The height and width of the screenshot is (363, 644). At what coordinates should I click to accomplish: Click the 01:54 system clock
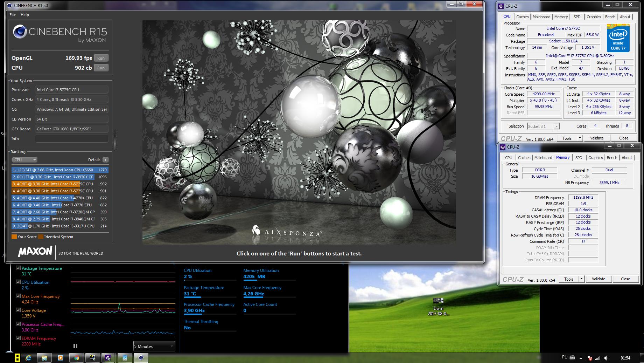pyautogui.click(x=625, y=358)
